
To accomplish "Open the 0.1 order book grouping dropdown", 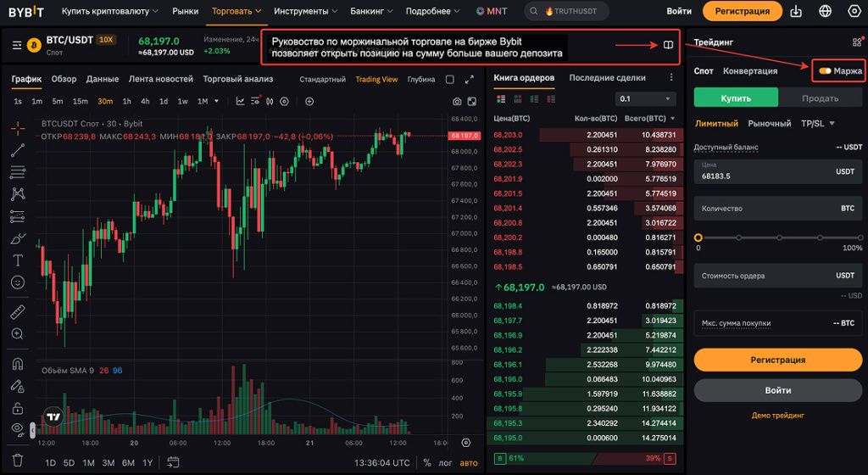I will tap(645, 99).
